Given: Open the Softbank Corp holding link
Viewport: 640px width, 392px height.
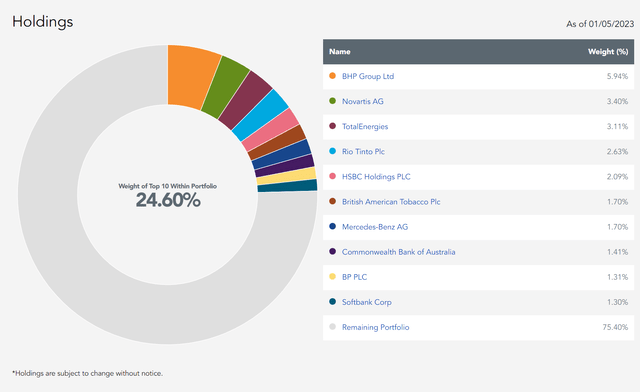Looking at the screenshot, I should point(367,302).
